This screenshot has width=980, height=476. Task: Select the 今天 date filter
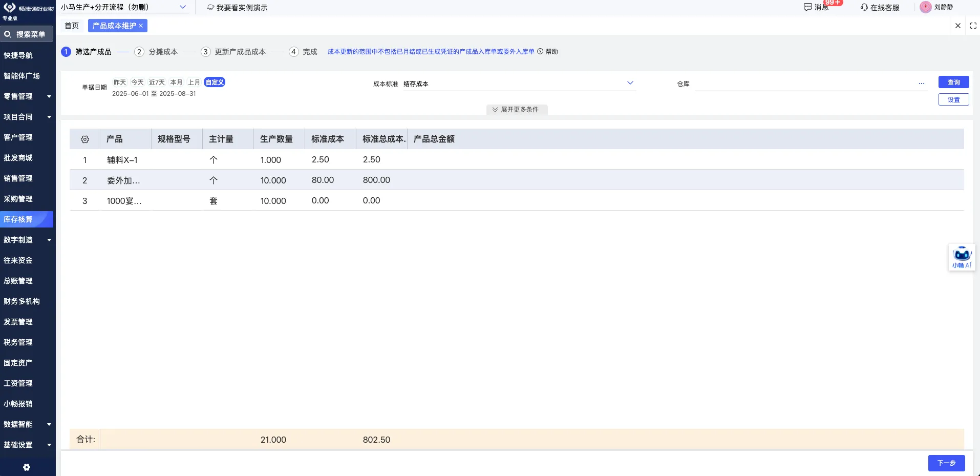(137, 82)
